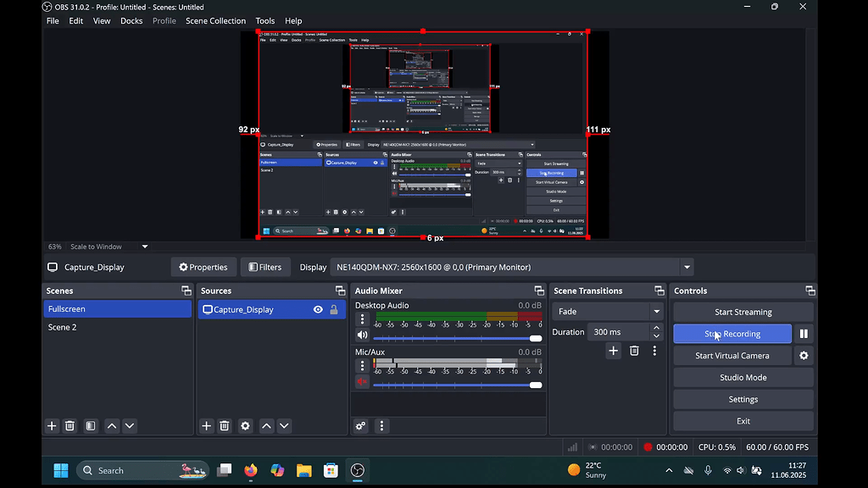Open source properties gear in Sources panel
868x488 pixels.
pyautogui.click(x=245, y=426)
